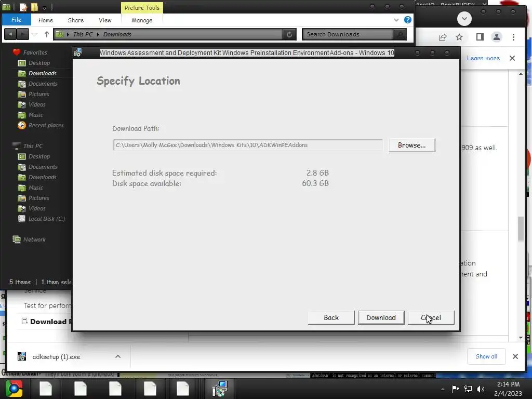Open the Manage tab under Picture Tools

(142, 20)
